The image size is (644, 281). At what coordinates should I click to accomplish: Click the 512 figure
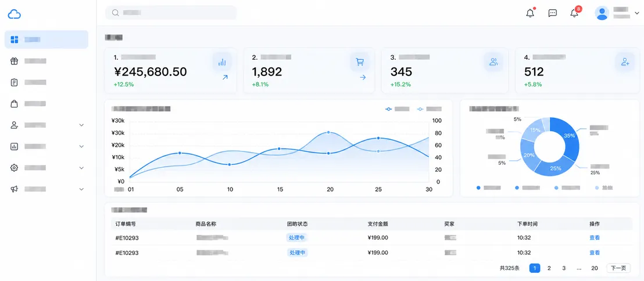pyautogui.click(x=534, y=72)
